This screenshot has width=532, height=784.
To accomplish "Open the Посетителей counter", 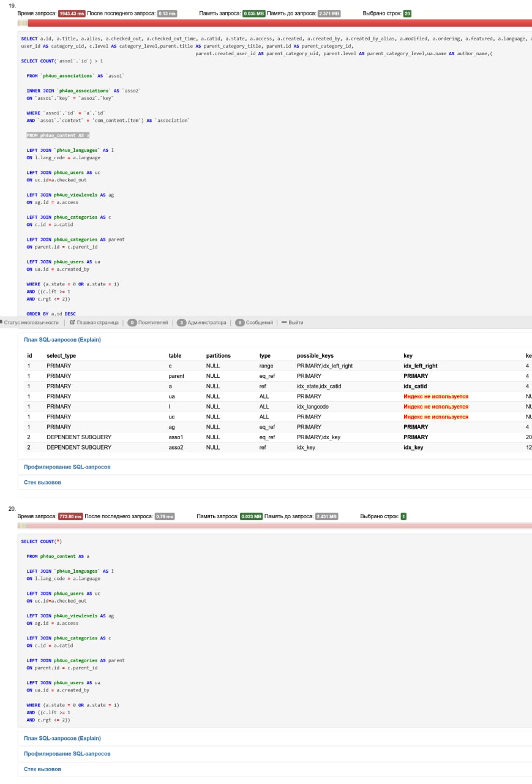I will [153, 322].
